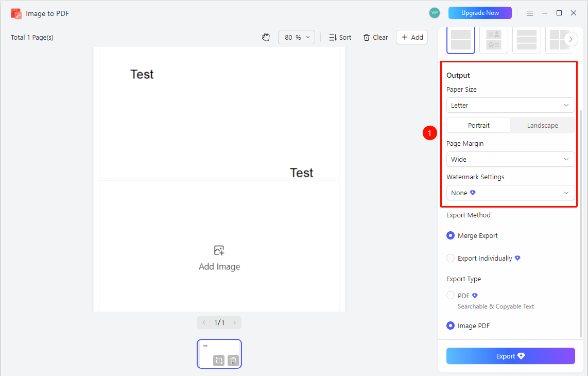This screenshot has height=376, width=588.
Task: Click the Add button in the toolbar
Action: 412,37
